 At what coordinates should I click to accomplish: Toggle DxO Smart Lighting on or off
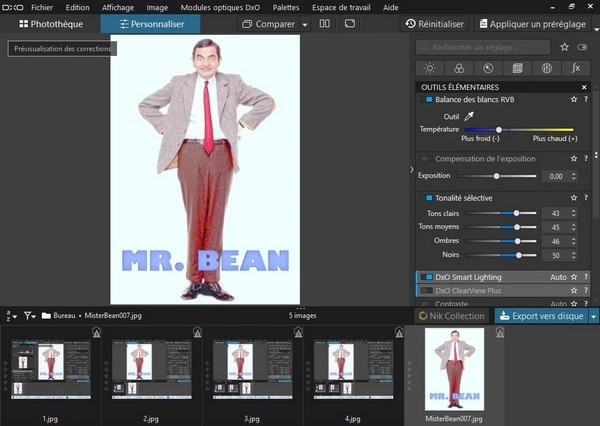[x=428, y=277]
